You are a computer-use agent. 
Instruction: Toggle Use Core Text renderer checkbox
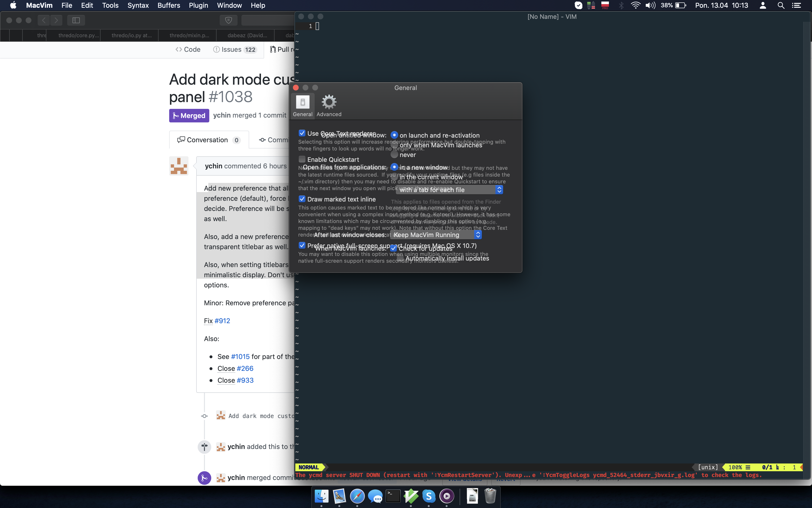[302, 133]
